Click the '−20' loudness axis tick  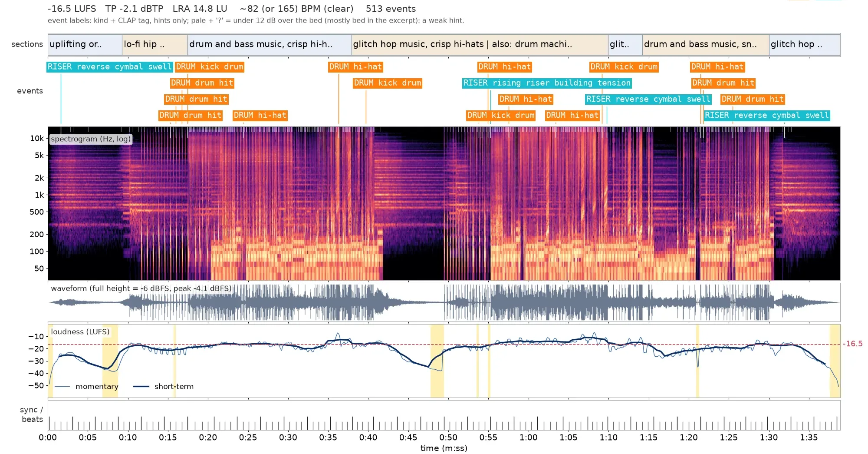pos(36,348)
